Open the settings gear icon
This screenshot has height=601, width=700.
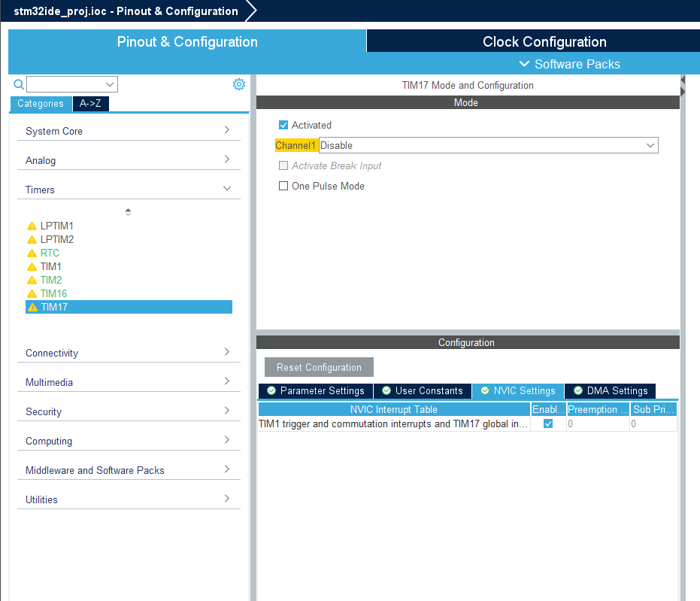coord(239,83)
